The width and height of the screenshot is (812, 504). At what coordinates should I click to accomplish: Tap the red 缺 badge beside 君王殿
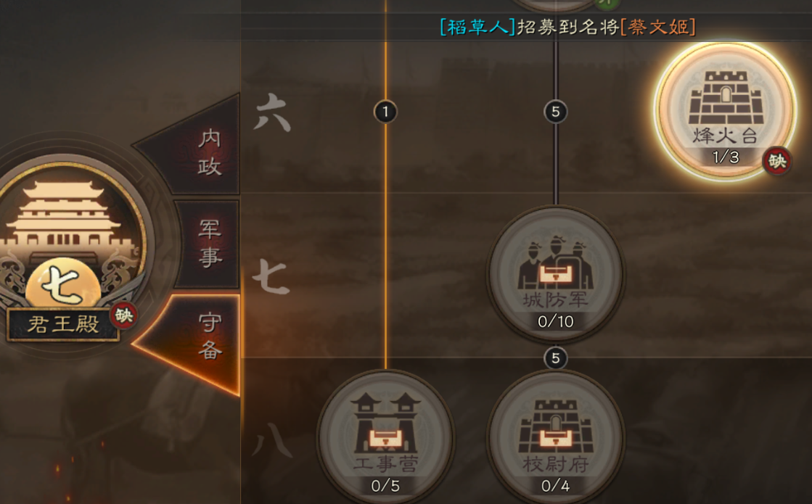[124, 315]
